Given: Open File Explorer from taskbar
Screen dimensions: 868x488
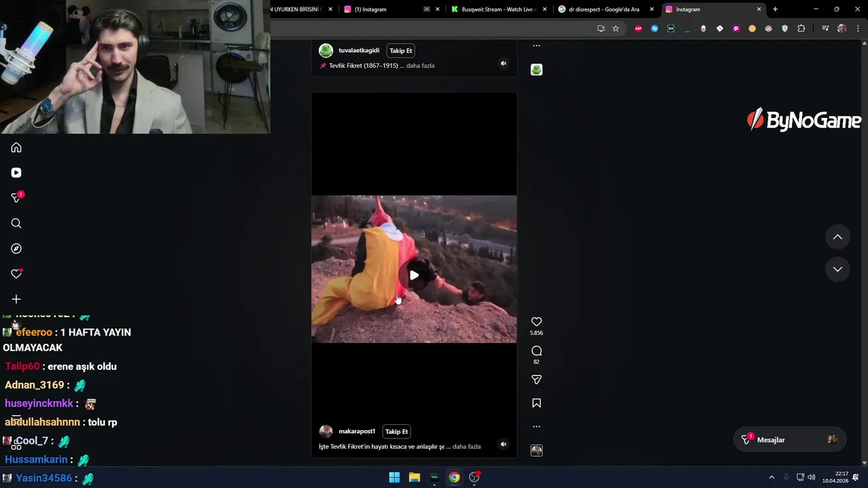Looking at the screenshot, I should [x=414, y=477].
